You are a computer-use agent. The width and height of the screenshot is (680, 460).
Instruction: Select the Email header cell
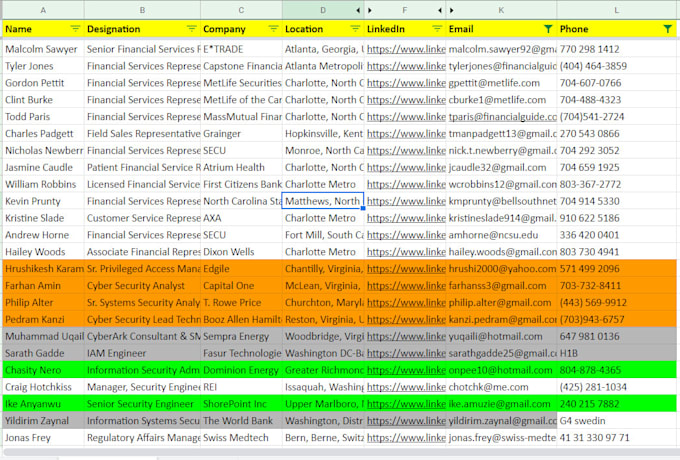[501, 29]
